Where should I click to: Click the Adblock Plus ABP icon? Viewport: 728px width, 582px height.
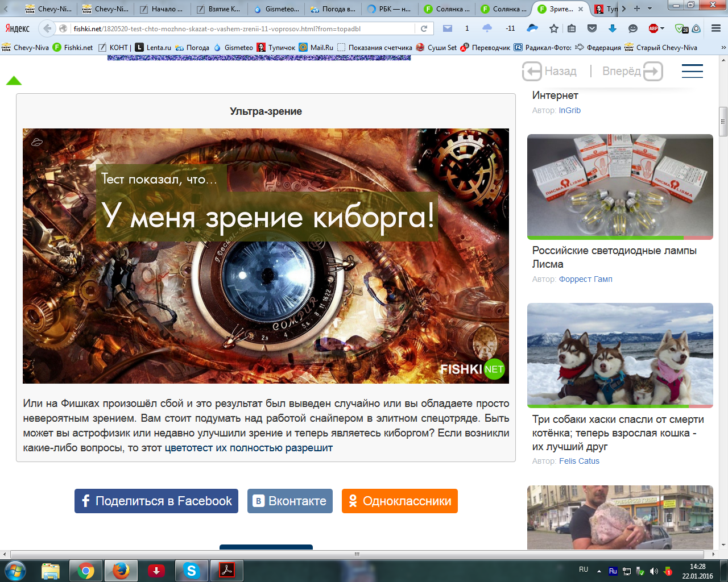point(653,28)
